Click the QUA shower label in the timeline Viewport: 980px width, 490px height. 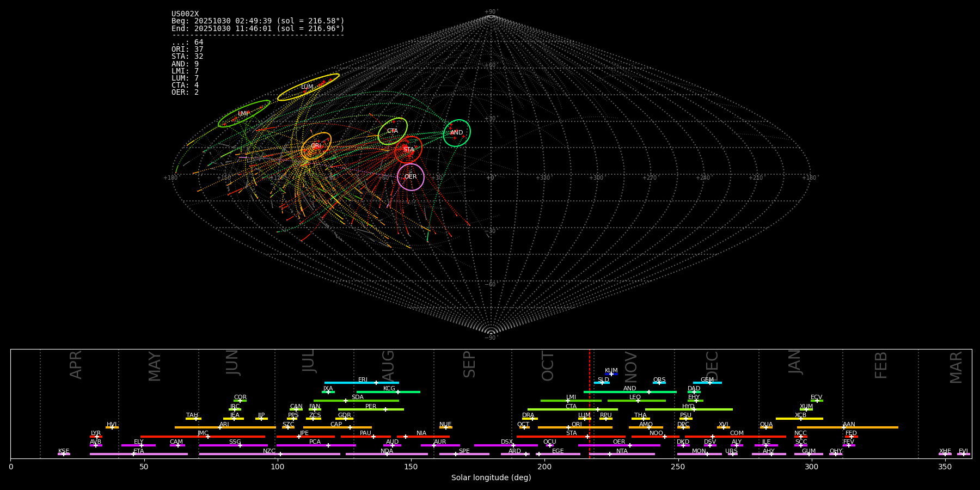coord(767,425)
